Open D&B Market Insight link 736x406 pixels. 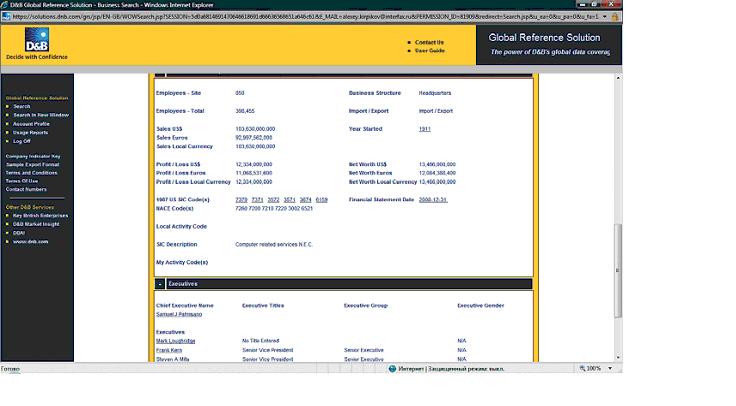[x=36, y=224]
